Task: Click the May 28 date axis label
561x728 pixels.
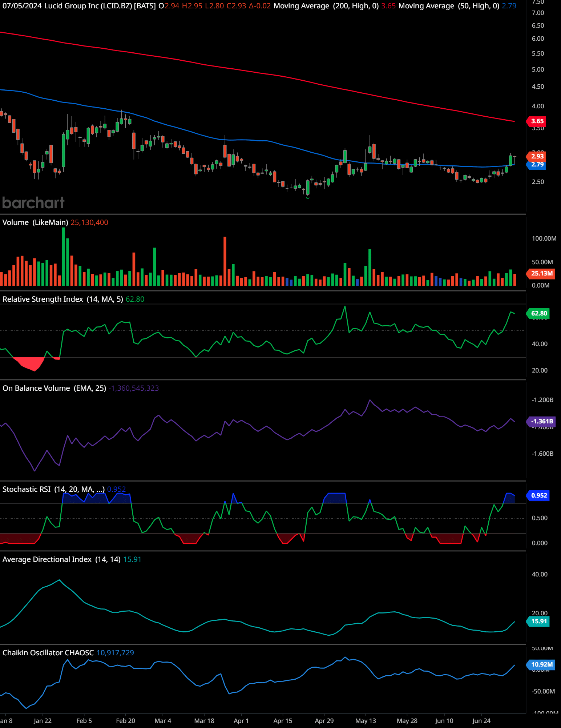Action: [x=407, y=721]
